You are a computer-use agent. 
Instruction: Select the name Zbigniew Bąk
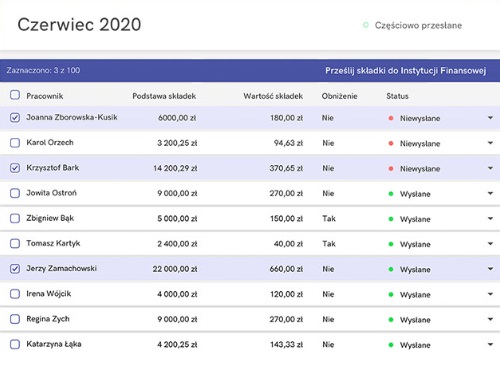[50, 218]
